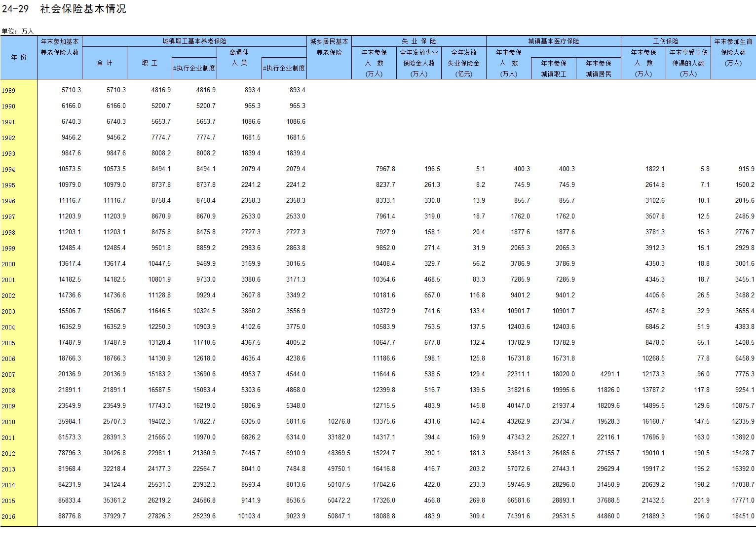Select the 年末参保 城镇居民 header

(599, 68)
